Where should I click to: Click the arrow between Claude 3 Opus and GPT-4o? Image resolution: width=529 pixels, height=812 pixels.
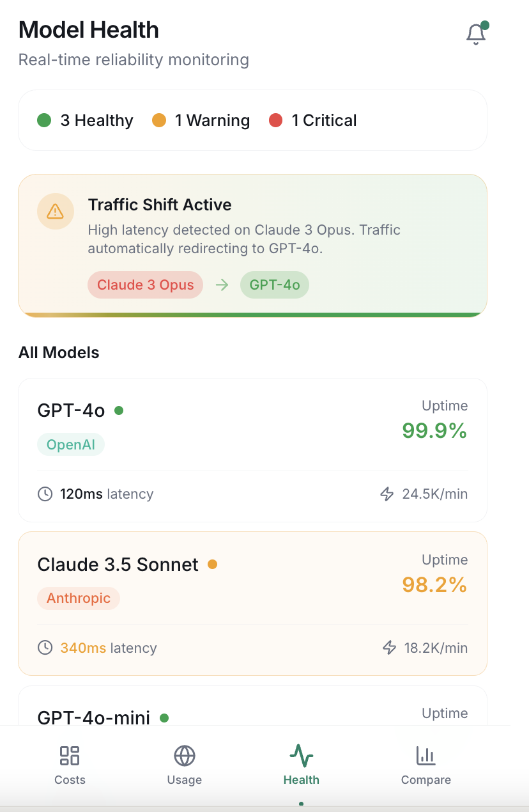pyautogui.click(x=222, y=285)
